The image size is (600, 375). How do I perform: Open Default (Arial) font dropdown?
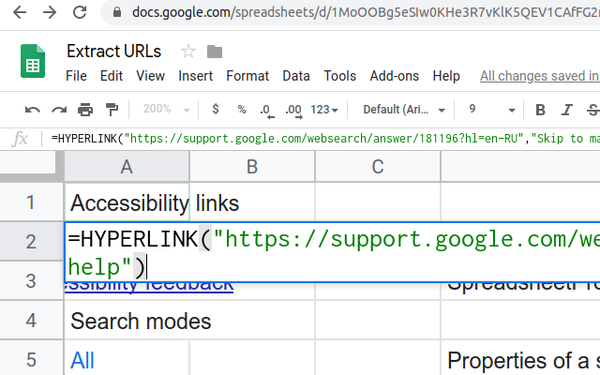point(404,110)
